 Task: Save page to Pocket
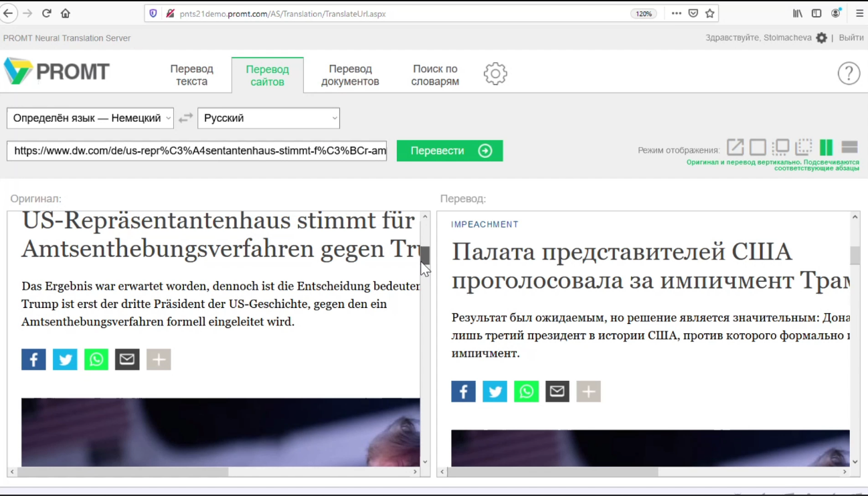[x=693, y=13]
